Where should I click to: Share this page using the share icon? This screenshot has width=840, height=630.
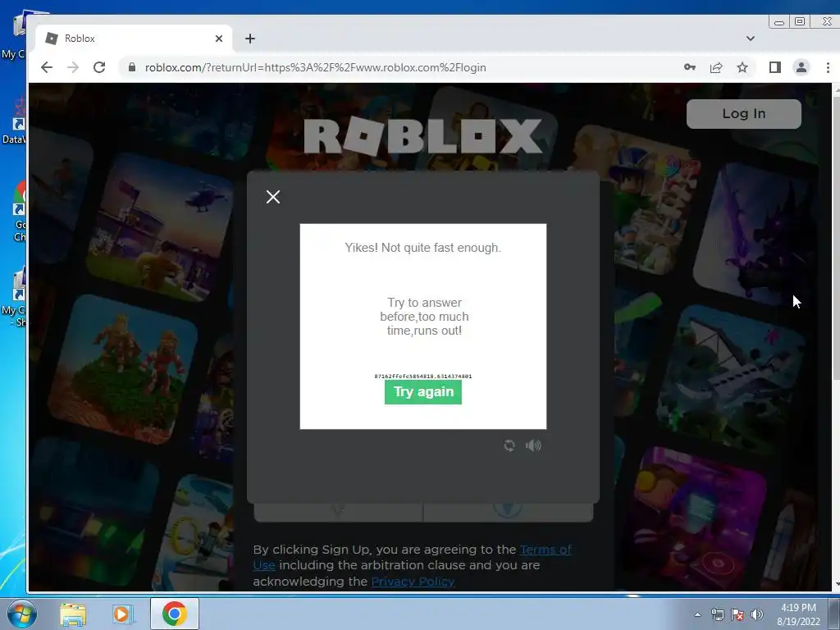[x=716, y=67]
